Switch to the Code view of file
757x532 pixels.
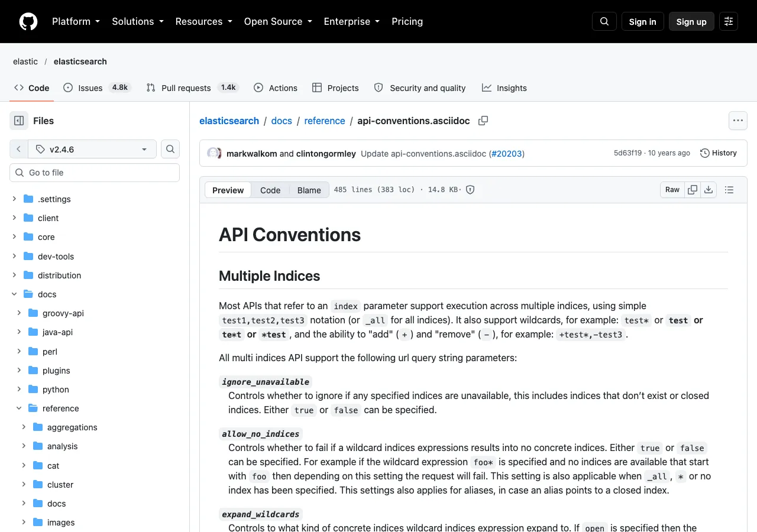pos(270,190)
